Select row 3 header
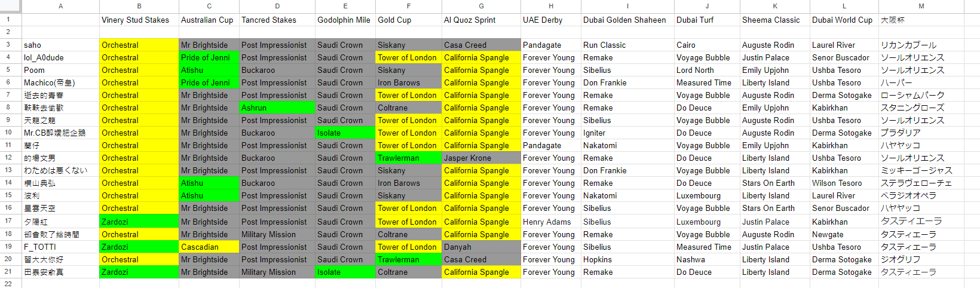This screenshot has height=288, width=980. (x=8, y=45)
